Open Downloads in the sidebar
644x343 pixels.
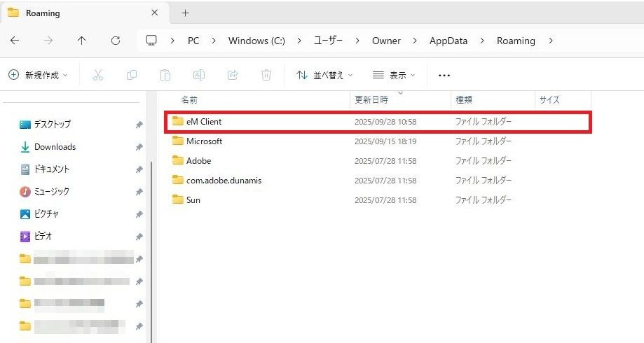55,147
